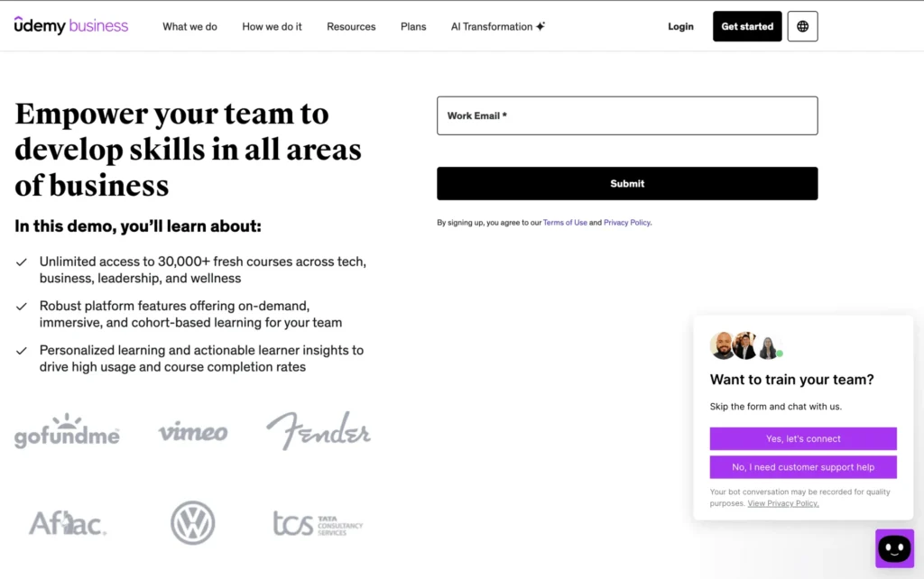This screenshot has width=924, height=579.
Task: Click the Volkswagen logo
Action: [x=193, y=522]
